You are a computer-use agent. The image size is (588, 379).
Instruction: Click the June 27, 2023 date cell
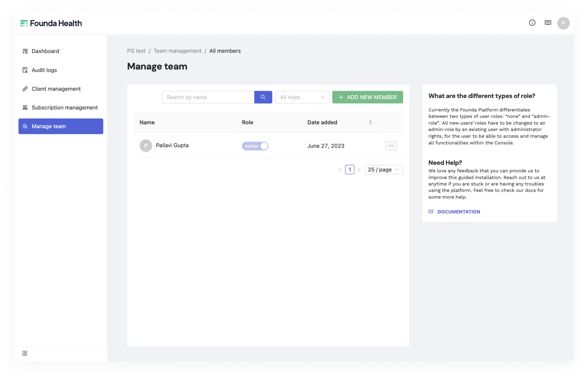[326, 146]
